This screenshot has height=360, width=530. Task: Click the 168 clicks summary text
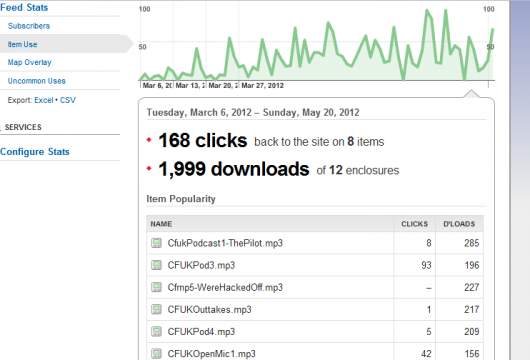coord(203,140)
